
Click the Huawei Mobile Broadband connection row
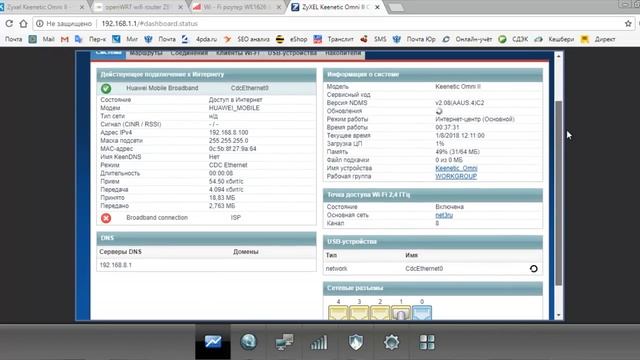(207, 88)
